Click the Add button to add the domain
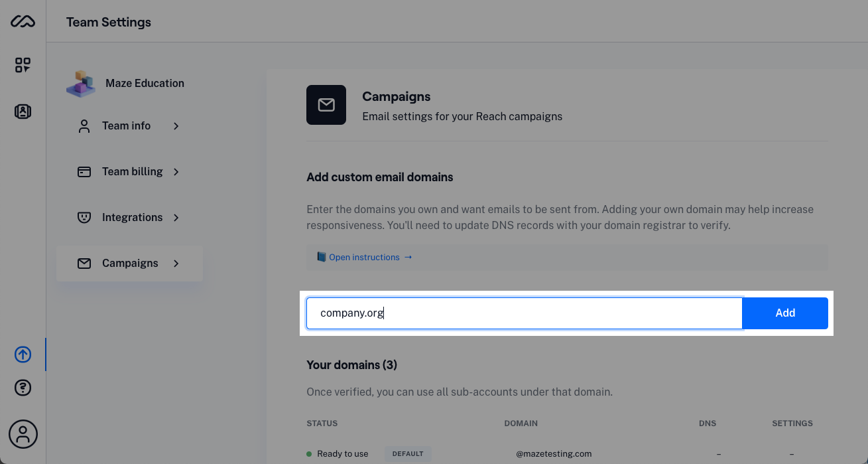Screen dimensions: 868x464 pos(785,312)
